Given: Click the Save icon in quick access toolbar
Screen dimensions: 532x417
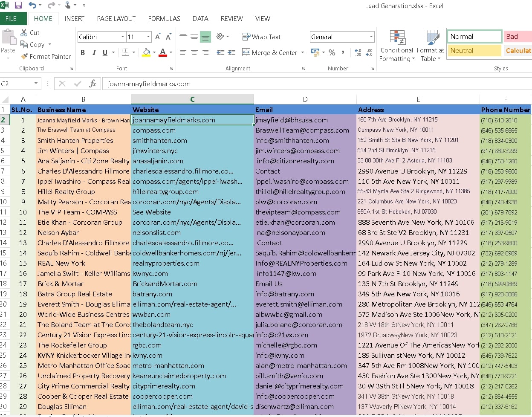Looking at the screenshot, I should click(x=18, y=6).
